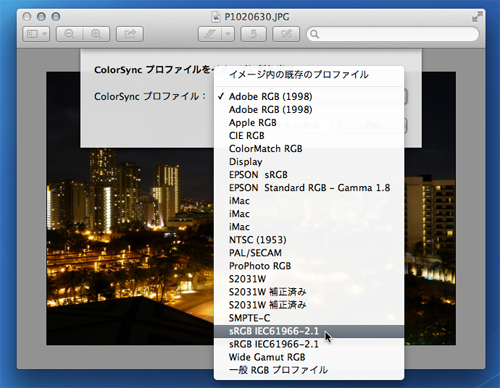Screen dimensions: 500x388
Task: Choose Apple RGB profile
Action: click(309, 122)
